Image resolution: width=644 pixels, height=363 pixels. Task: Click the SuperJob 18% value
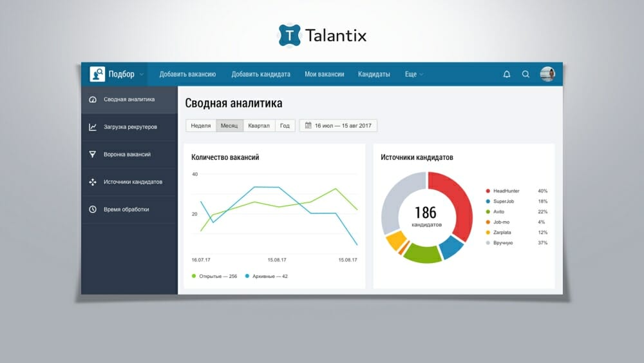click(542, 201)
